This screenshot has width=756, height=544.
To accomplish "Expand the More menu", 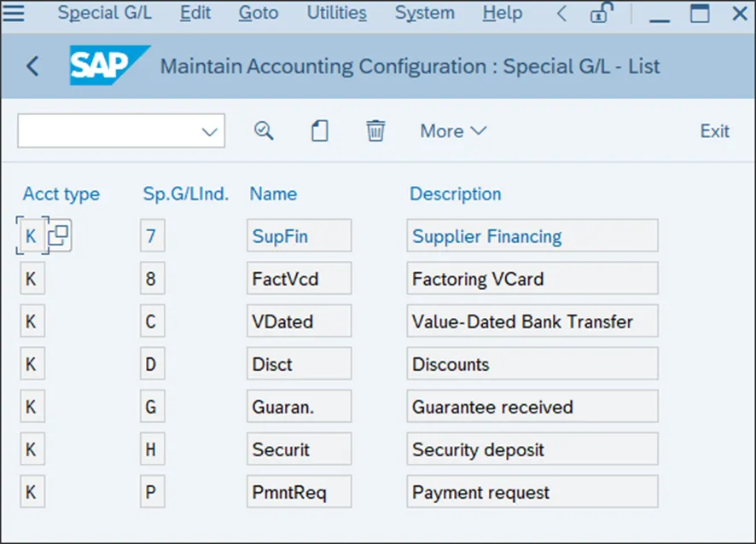I will (453, 131).
